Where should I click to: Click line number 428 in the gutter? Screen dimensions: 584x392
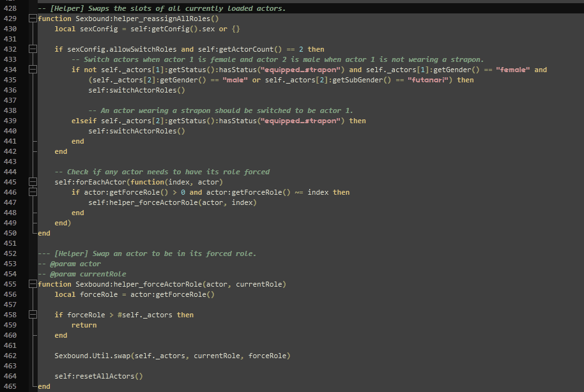[x=10, y=8]
